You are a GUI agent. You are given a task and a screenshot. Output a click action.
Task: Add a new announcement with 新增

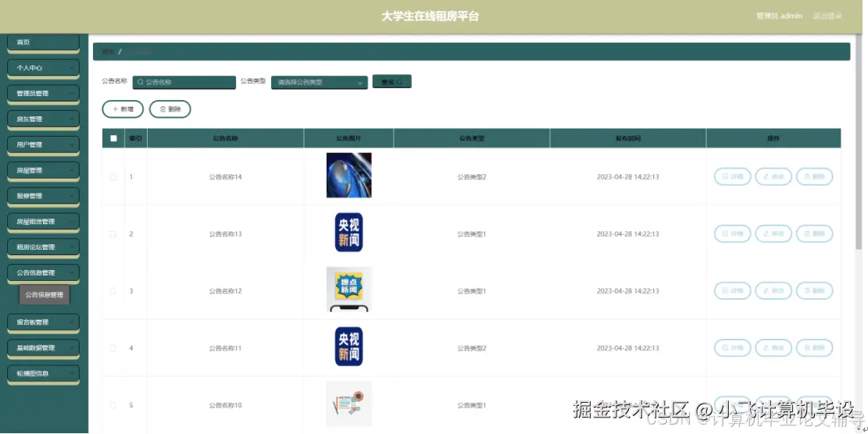123,109
